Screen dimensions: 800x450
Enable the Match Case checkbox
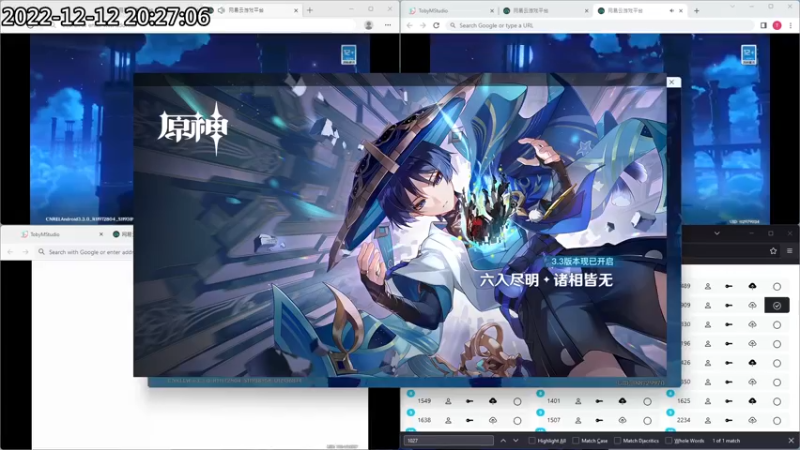(576, 441)
